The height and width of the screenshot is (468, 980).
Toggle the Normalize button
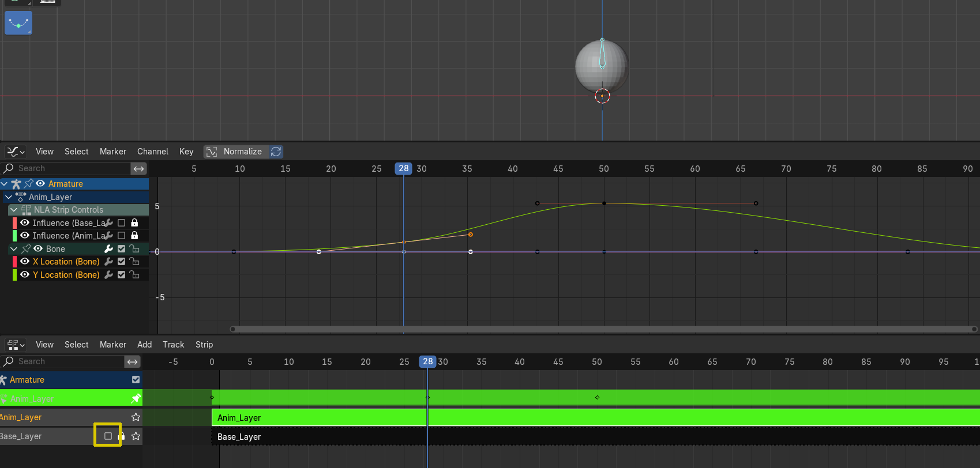235,152
